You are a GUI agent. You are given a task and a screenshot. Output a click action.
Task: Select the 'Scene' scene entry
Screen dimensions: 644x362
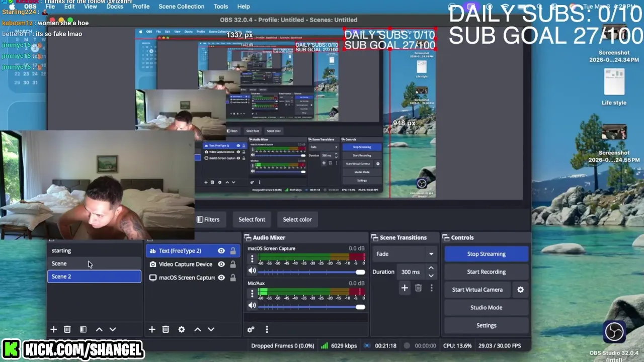point(94,263)
